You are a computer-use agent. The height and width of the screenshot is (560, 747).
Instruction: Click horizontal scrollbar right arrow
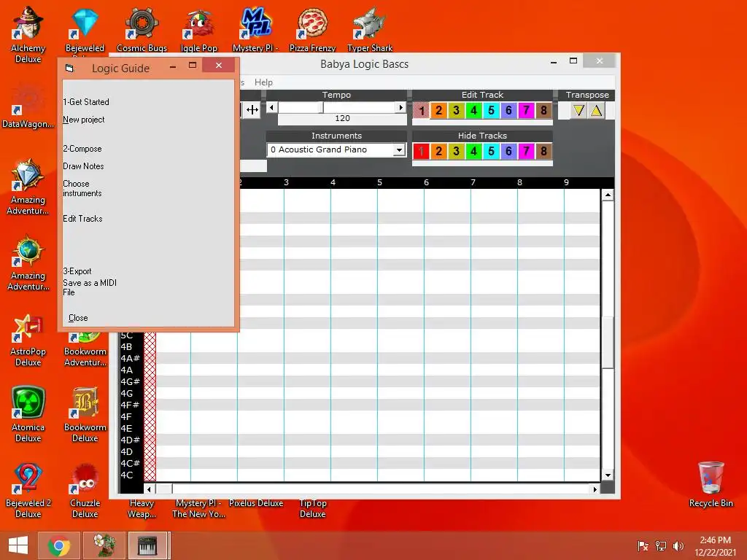coord(595,489)
